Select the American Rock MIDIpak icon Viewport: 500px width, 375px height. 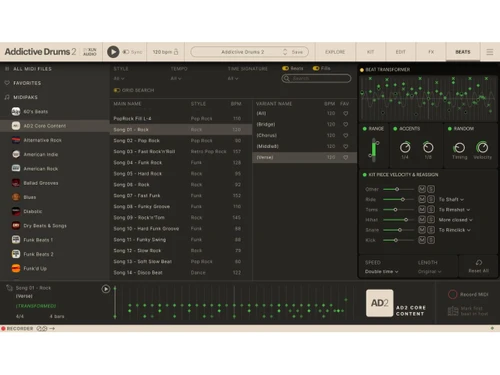point(16,169)
